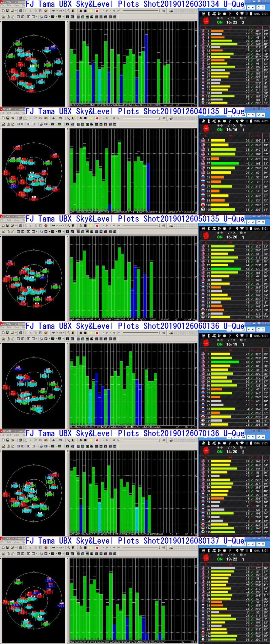Click the Open folder icon in the 4:01 u-center toolbar

[12, 118]
